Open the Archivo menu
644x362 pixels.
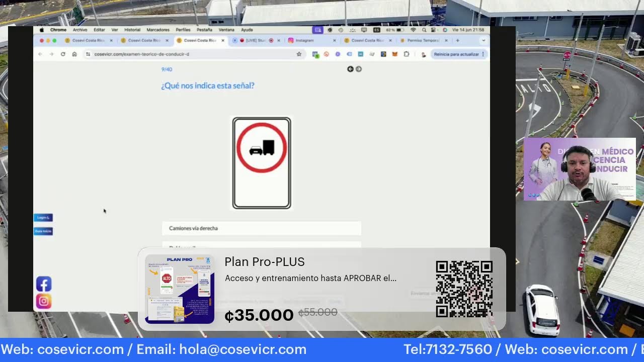[x=80, y=30]
